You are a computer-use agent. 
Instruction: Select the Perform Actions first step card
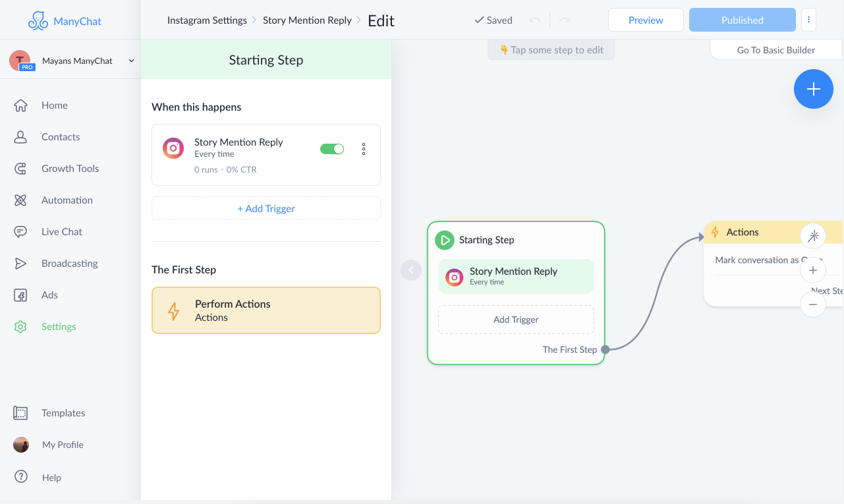coord(266,310)
